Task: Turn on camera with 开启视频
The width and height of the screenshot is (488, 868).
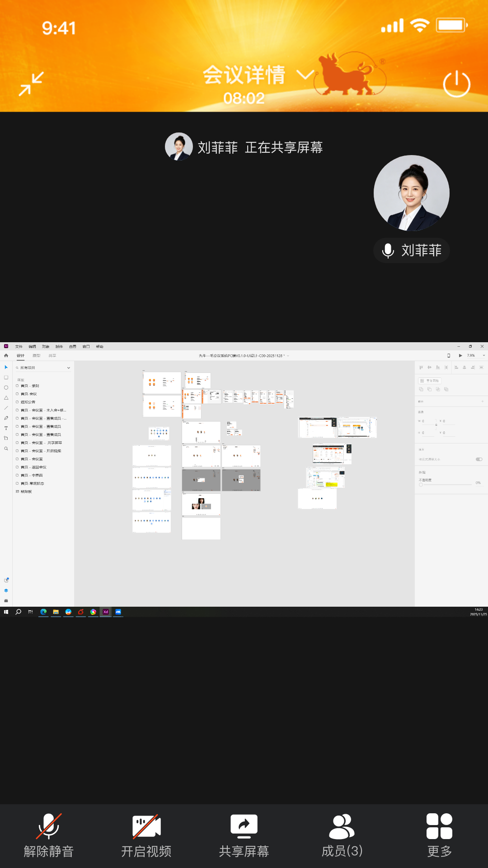Action: coord(146,835)
